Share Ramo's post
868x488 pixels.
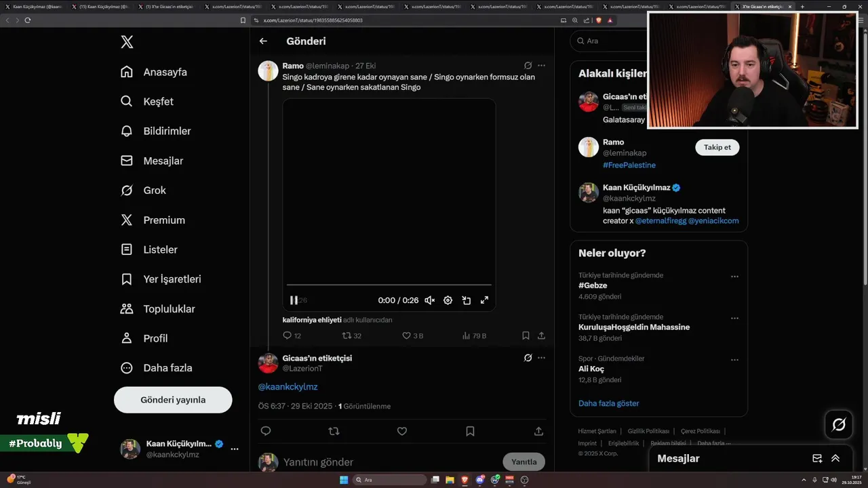tap(541, 335)
